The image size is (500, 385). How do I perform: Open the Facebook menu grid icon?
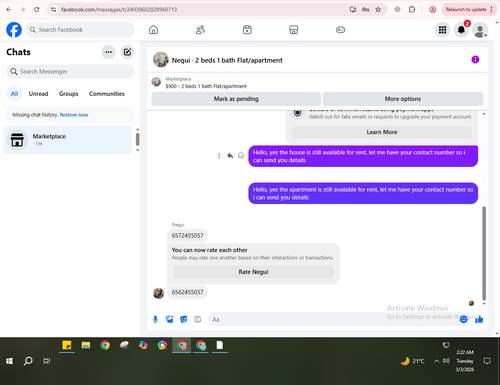[442, 30]
